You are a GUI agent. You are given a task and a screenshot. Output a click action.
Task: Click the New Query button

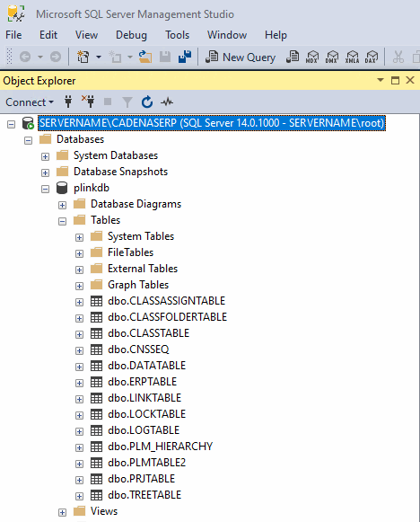pos(241,57)
